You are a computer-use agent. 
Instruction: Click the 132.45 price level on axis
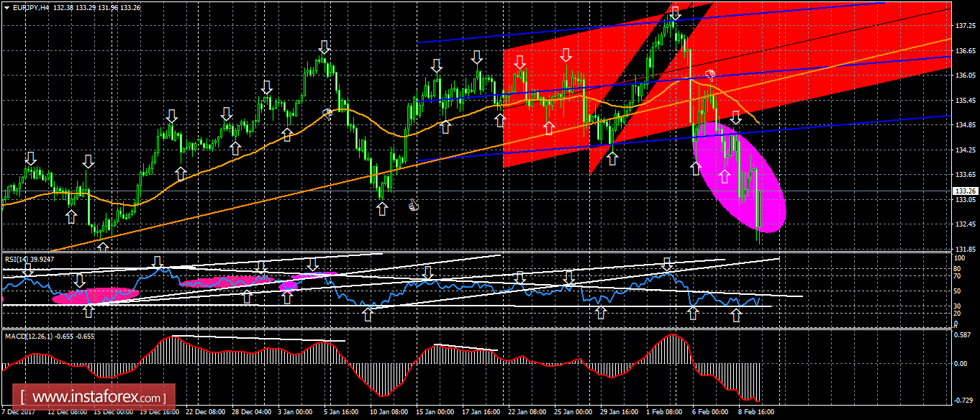coord(965,224)
